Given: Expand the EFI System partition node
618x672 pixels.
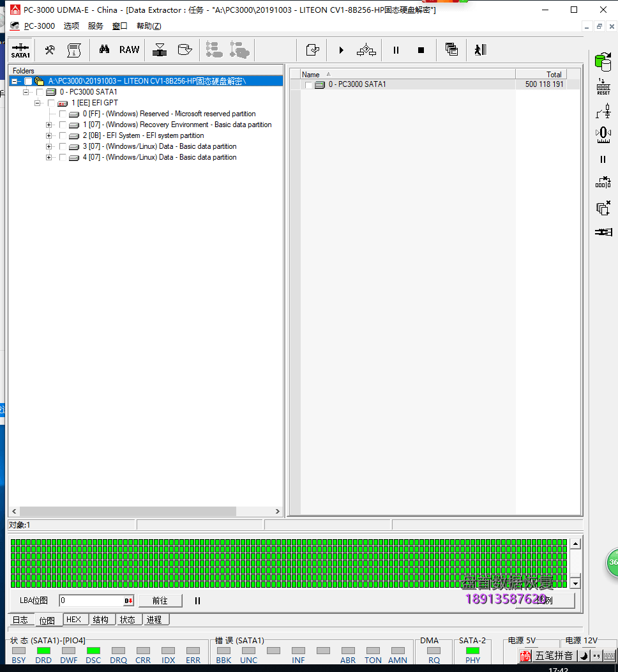Looking at the screenshot, I should (49, 136).
